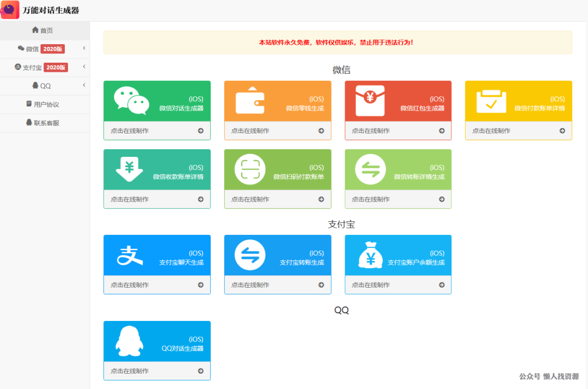This screenshot has width=588, height=389.
Task: Click the Alipay icon in the sidebar
Action: tap(17, 67)
